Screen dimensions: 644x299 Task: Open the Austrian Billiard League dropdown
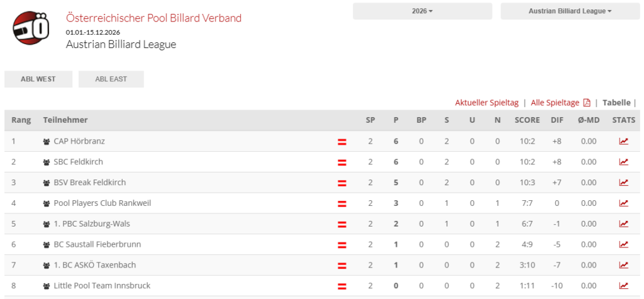pyautogui.click(x=570, y=11)
